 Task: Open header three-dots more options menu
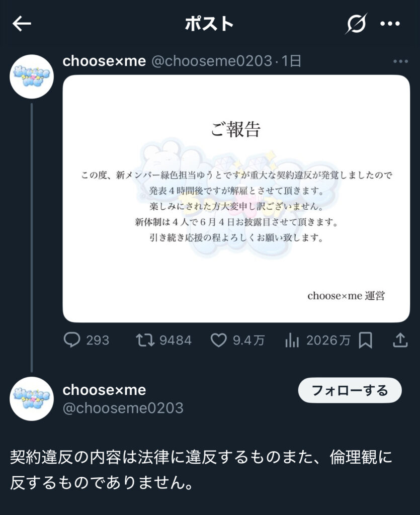click(390, 24)
